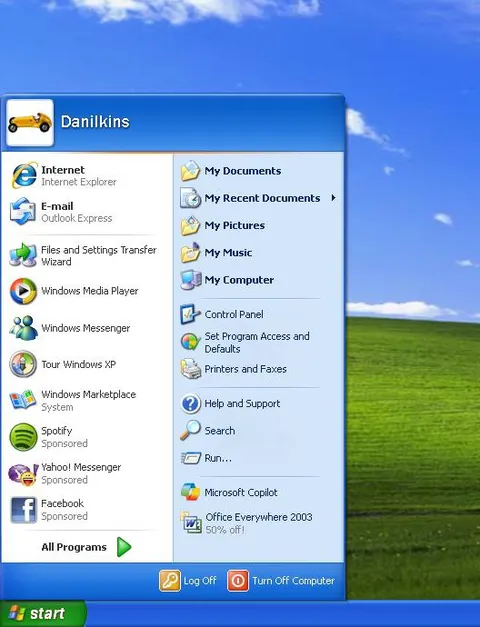The height and width of the screenshot is (627, 480).
Task: Click the Set Program Access and Defaults icon
Action: pyautogui.click(x=190, y=342)
